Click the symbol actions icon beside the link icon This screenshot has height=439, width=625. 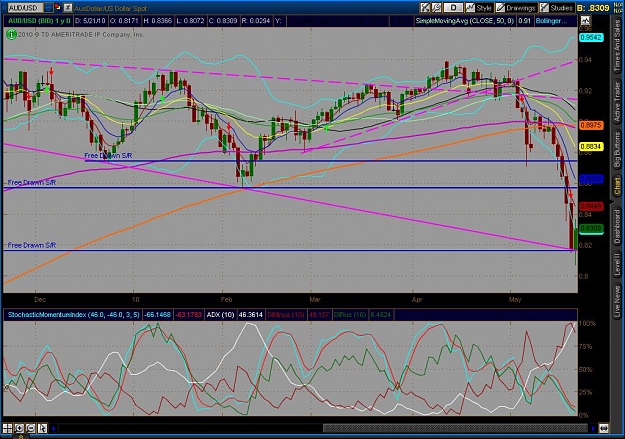point(68,7)
